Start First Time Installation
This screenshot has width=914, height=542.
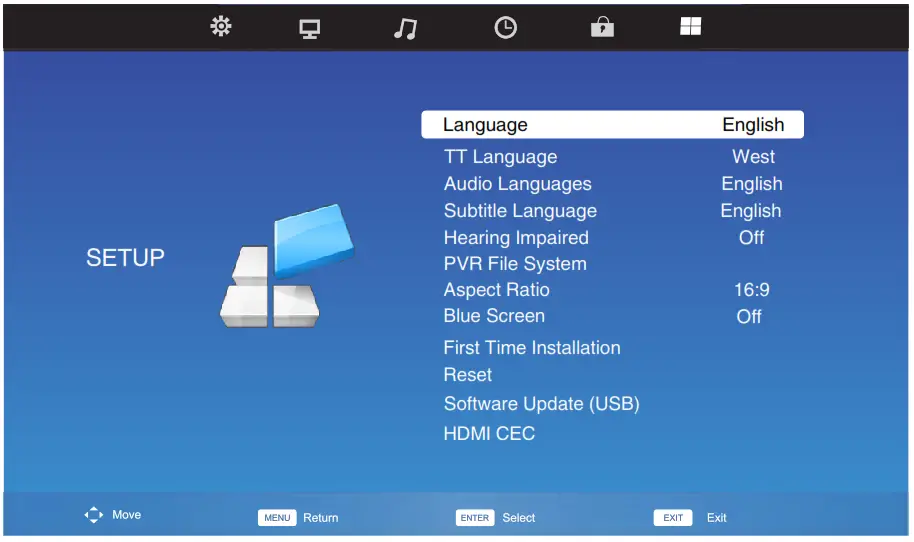[532, 348]
